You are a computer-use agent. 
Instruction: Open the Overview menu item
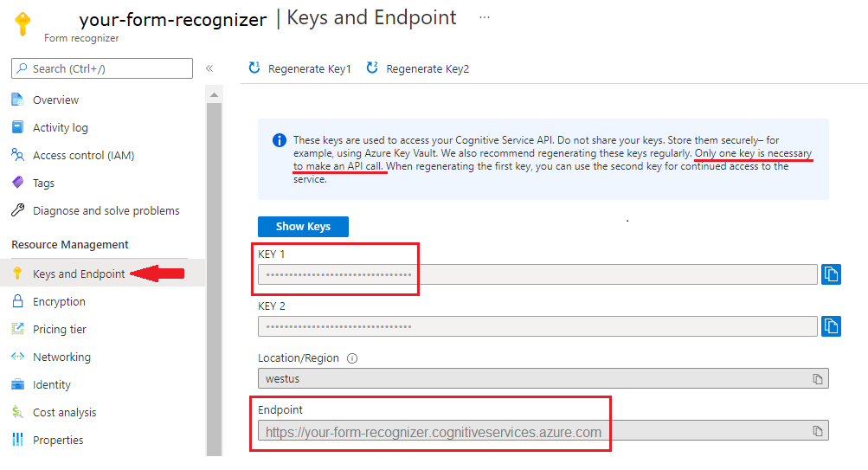[55, 100]
